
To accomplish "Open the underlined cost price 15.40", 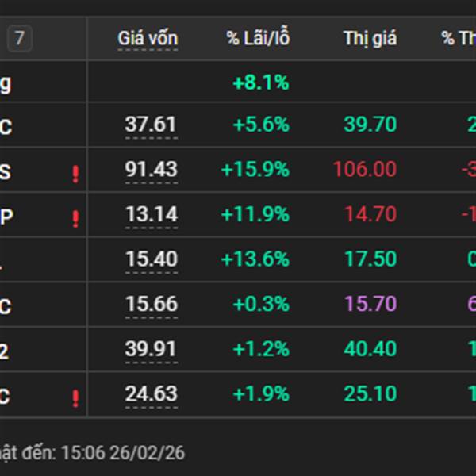I will [x=151, y=259].
